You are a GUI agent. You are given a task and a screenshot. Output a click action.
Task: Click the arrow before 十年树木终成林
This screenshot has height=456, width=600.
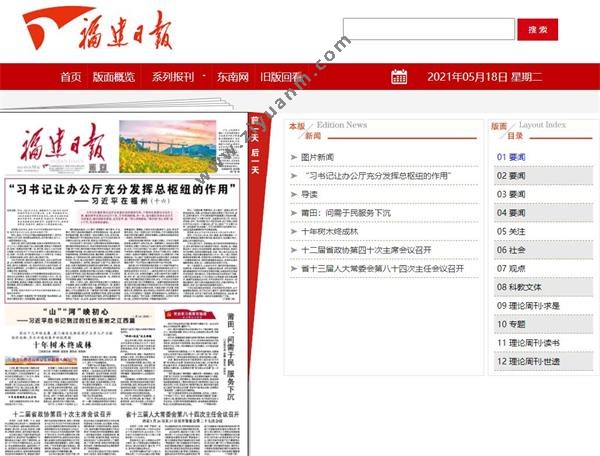point(294,231)
